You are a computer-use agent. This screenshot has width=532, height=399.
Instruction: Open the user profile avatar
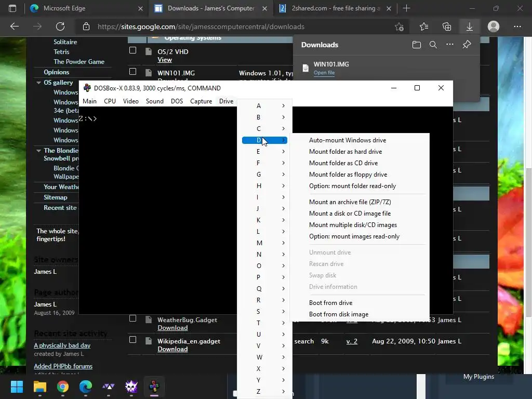pyautogui.click(x=494, y=26)
